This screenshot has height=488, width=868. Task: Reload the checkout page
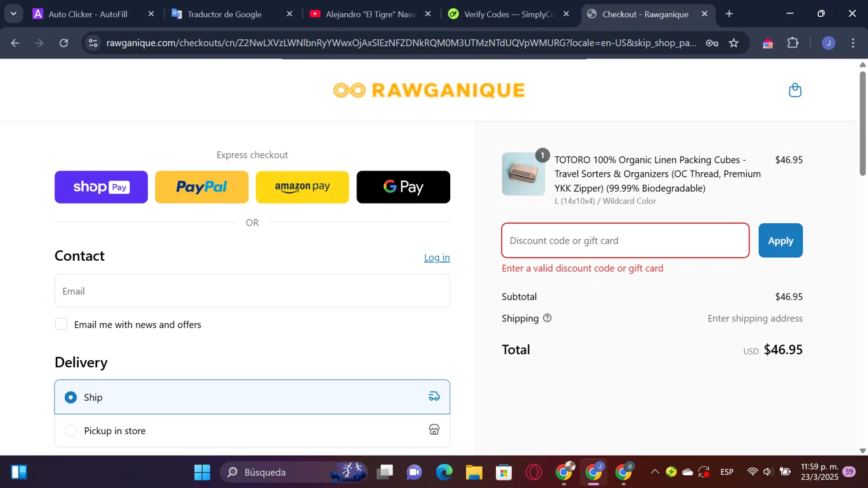click(64, 43)
